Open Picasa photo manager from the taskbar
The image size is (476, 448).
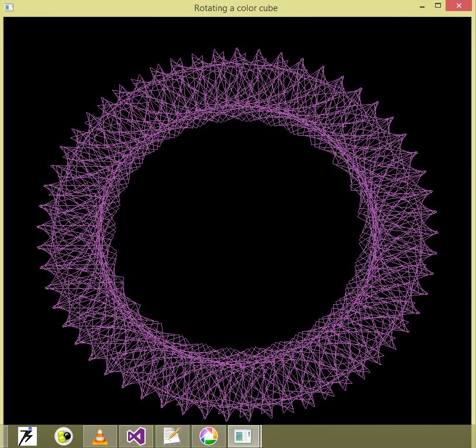point(209,436)
